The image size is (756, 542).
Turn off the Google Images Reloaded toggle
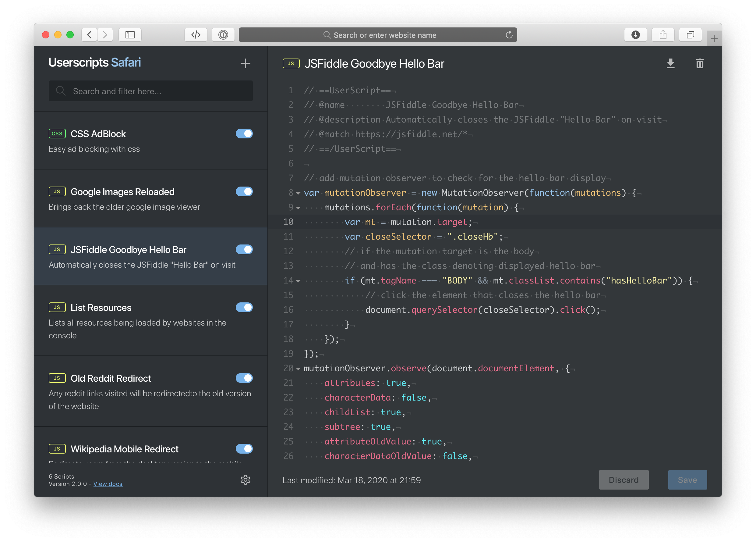[x=244, y=191]
